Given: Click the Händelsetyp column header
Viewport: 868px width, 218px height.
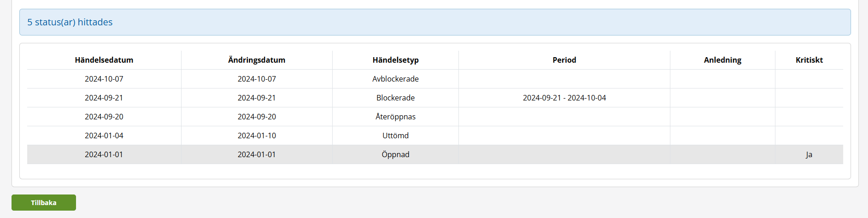Looking at the screenshot, I should 395,60.
